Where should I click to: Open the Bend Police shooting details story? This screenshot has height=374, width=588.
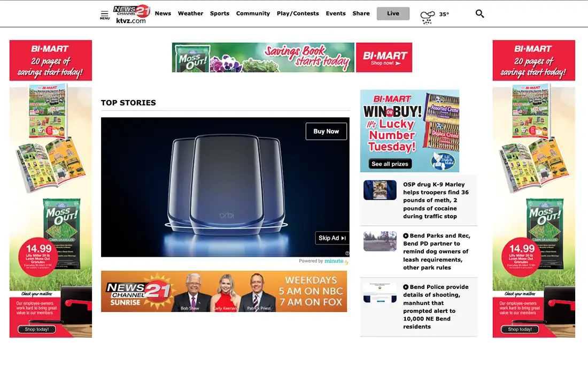436,307
